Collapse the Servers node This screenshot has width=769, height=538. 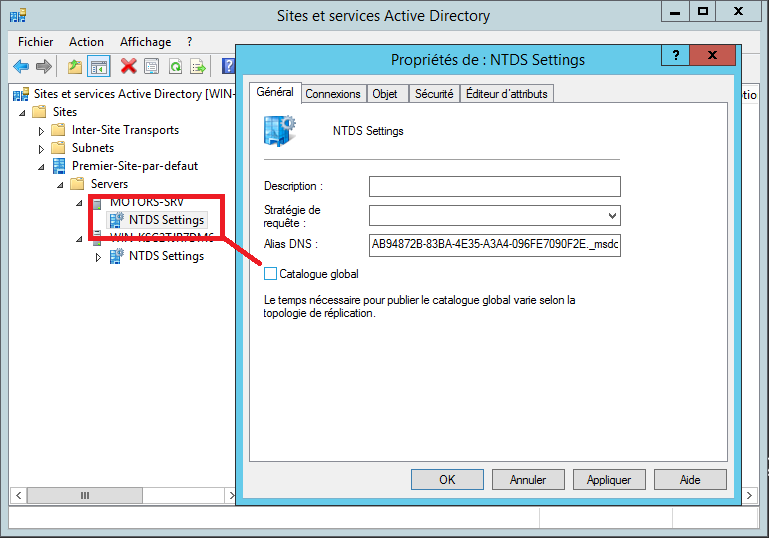[60, 185]
